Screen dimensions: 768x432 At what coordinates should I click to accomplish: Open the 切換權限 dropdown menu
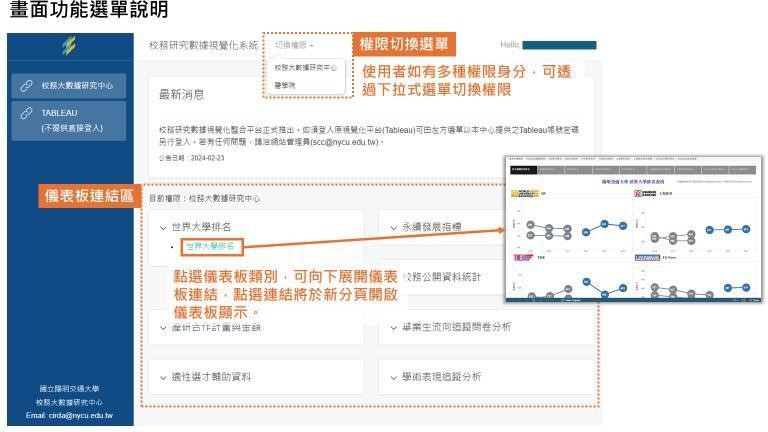(x=295, y=45)
